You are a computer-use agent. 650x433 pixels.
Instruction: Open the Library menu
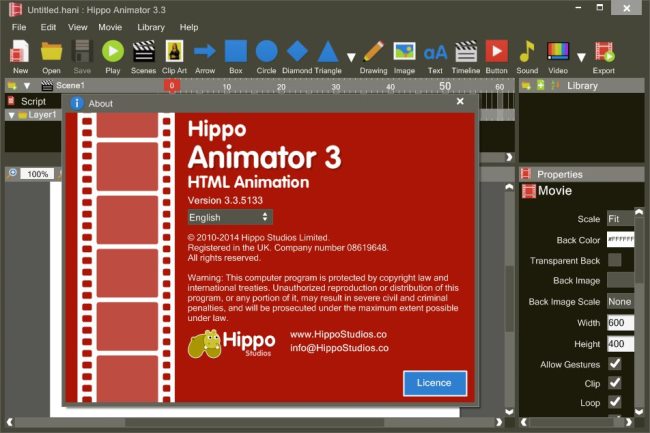pos(151,27)
